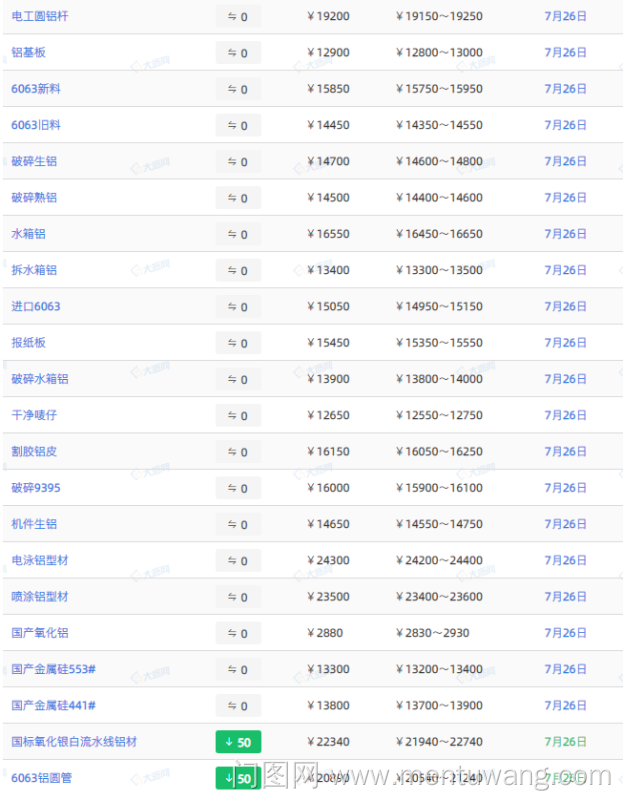623x800 pixels.
Task: Click the 铝基板 product name
Action: [x=28, y=53]
